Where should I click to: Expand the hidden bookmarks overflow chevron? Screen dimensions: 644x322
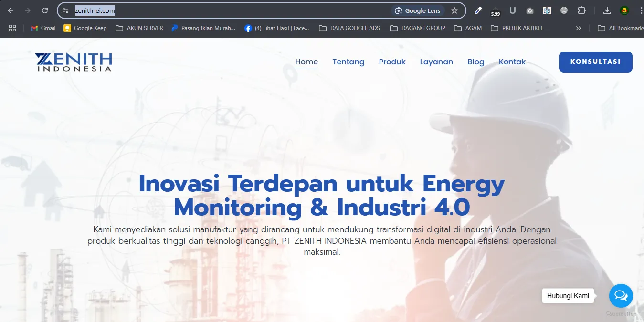[x=579, y=28]
